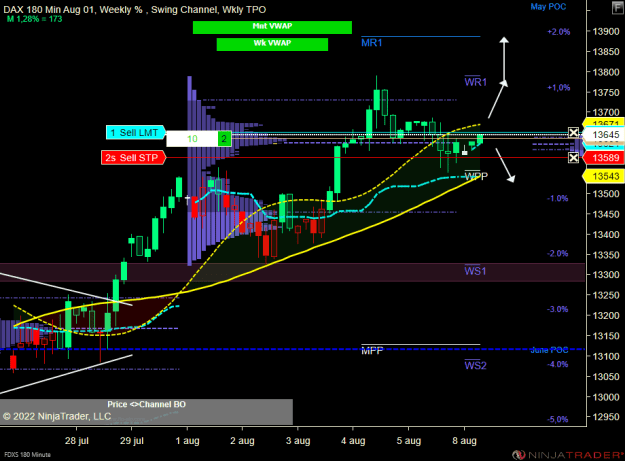This screenshot has width=625, height=461.
Task: Click 13750 on the price axis
Action: pyautogui.click(x=606, y=92)
